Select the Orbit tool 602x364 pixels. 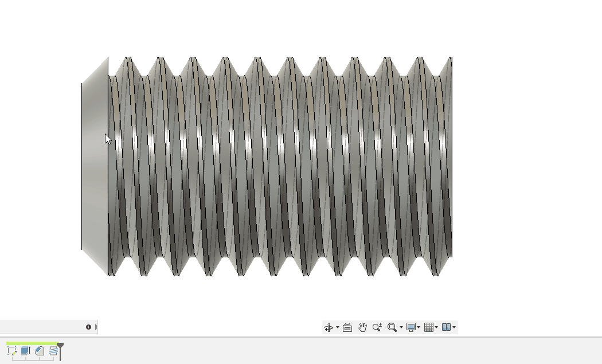[x=329, y=327]
